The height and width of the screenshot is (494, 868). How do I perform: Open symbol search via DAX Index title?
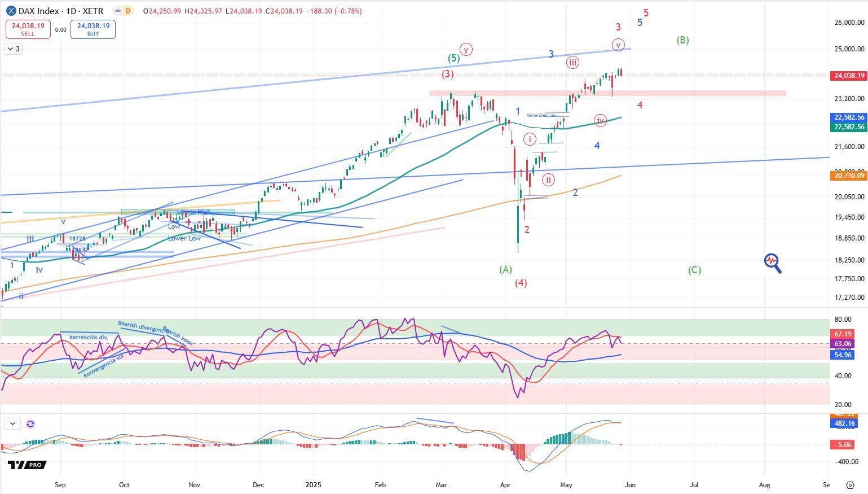pos(61,11)
